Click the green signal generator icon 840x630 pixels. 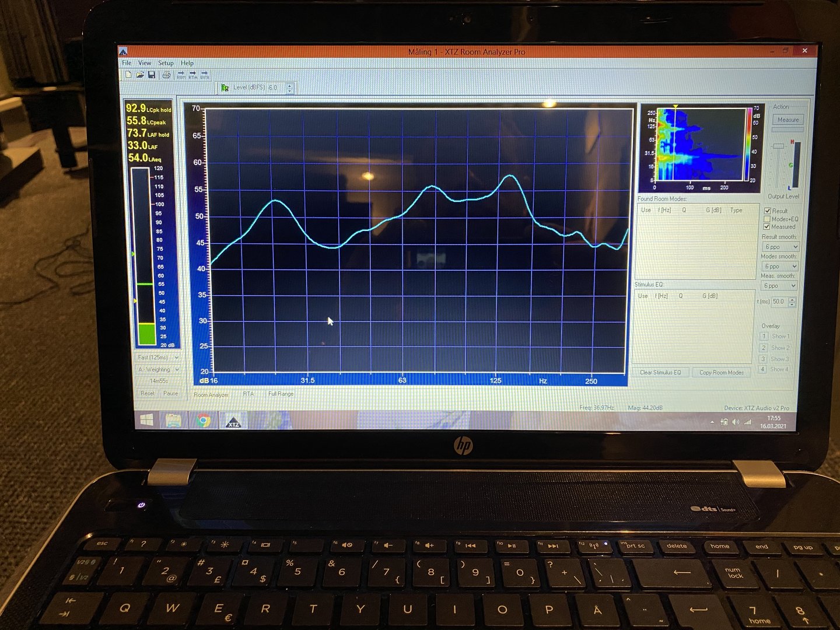click(x=225, y=87)
